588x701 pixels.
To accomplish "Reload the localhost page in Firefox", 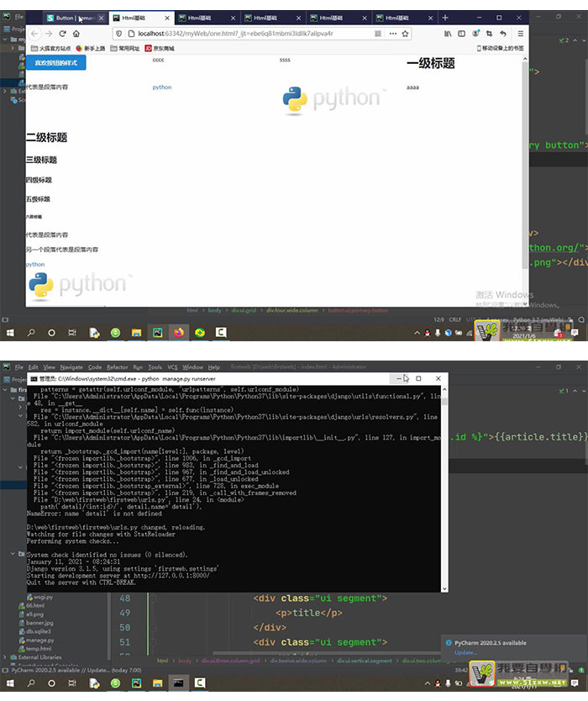I will [x=62, y=34].
